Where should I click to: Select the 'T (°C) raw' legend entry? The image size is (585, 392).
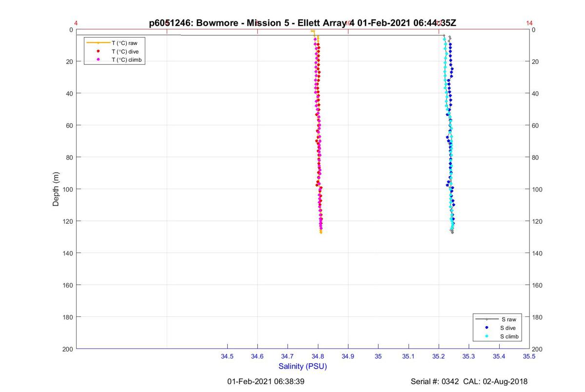[x=115, y=43]
